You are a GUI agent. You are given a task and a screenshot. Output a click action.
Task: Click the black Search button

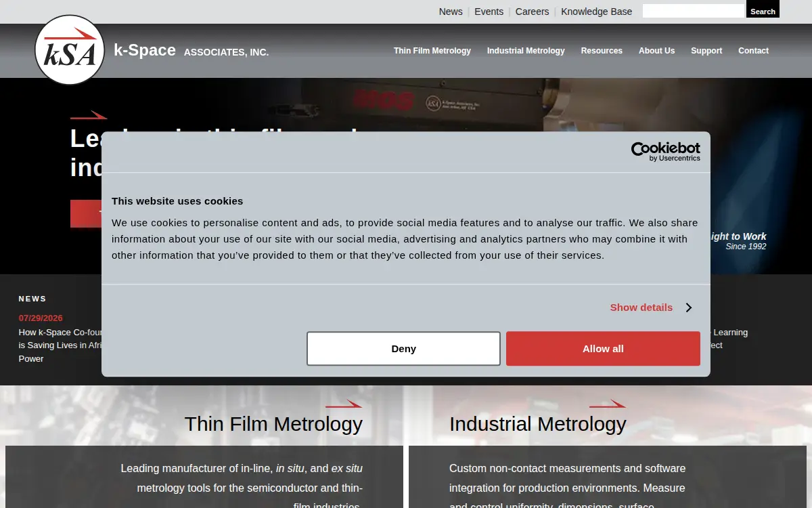[763, 10]
